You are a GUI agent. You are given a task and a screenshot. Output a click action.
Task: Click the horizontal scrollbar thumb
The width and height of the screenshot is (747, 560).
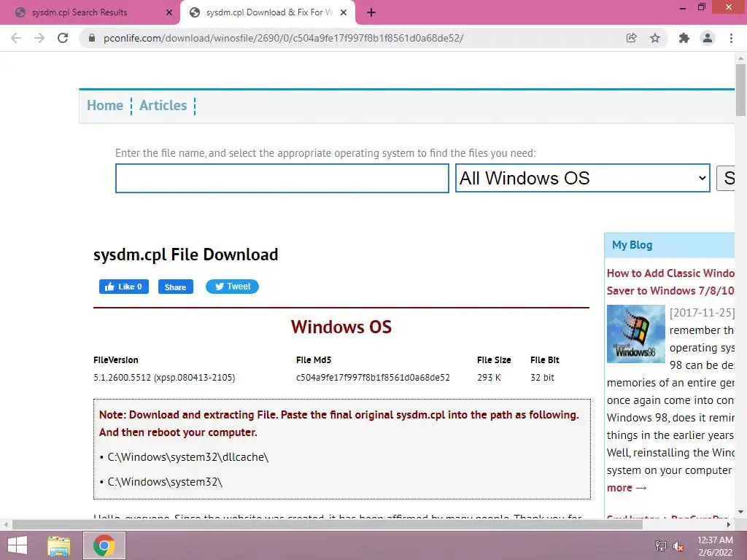coord(328,525)
